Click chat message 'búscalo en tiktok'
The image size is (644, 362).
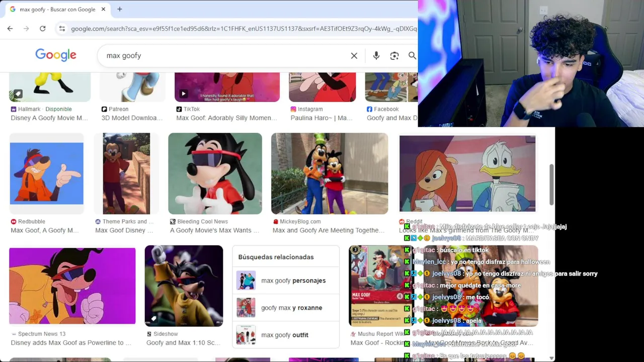pos(464,250)
